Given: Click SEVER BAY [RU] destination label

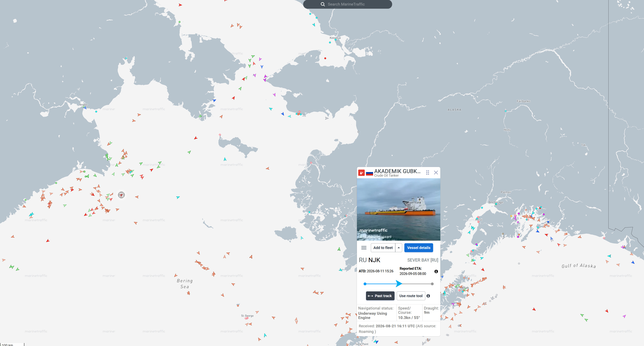Looking at the screenshot, I should [x=423, y=260].
